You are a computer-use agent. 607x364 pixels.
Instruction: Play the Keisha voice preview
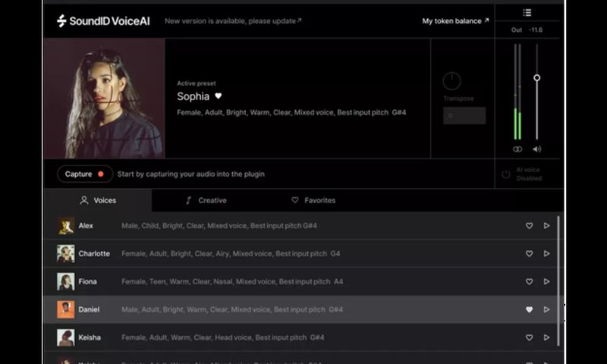pyautogui.click(x=546, y=337)
